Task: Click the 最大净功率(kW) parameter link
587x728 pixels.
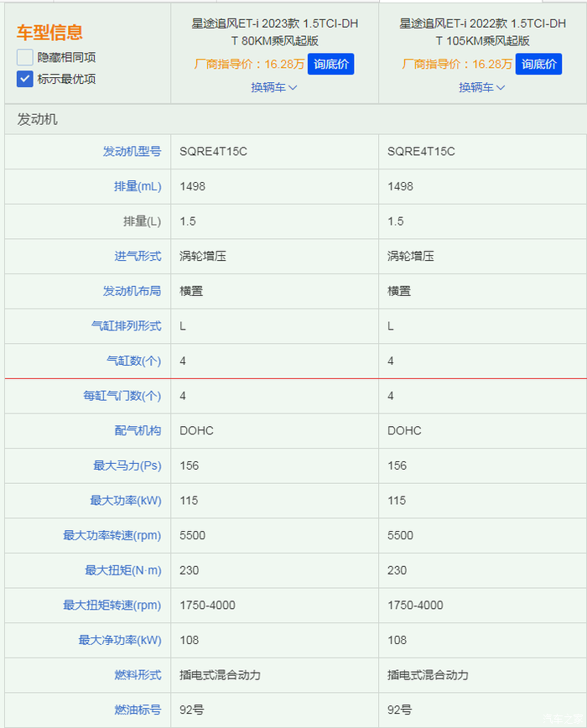Action: point(120,640)
